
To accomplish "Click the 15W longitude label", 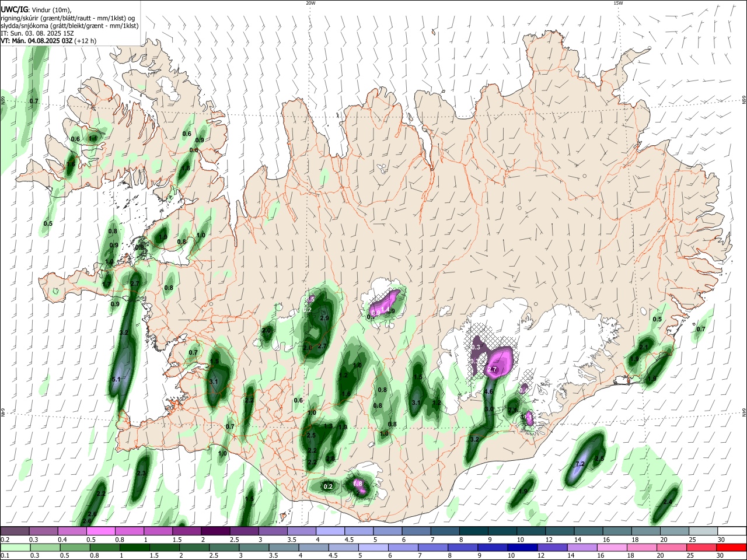I will [617, 3].
